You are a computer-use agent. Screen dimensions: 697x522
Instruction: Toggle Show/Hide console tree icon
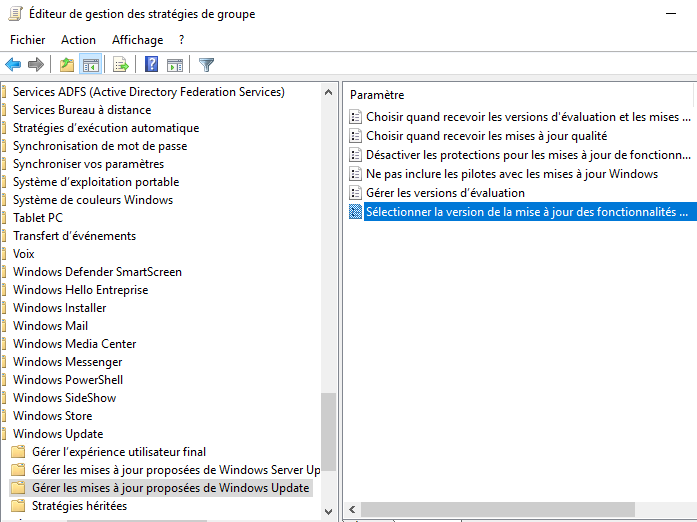(90, 65)
